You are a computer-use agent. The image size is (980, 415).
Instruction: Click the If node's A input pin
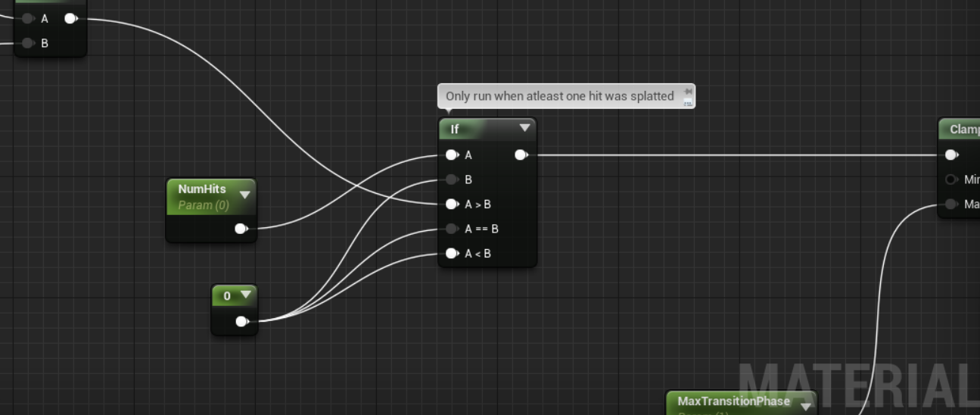coord(452,155)
